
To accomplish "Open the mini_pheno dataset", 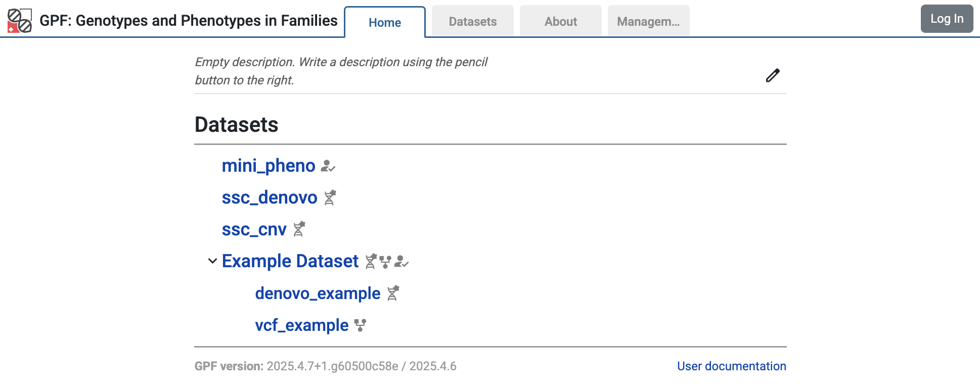I will tap(270, 166).
